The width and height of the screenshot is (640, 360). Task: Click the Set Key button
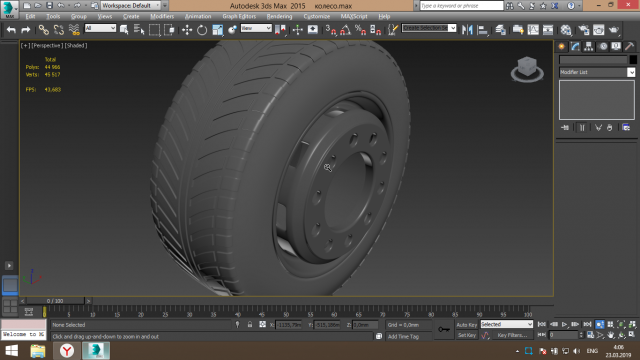tap(467, 335)
